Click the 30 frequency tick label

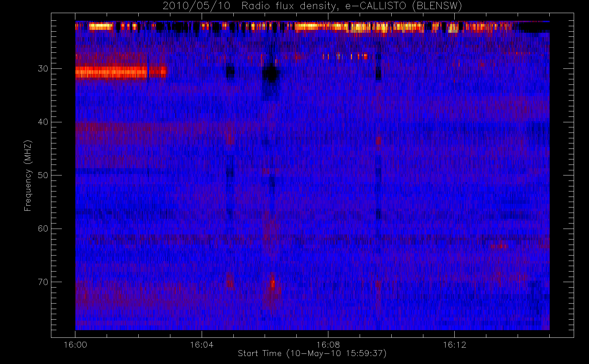(x=43, y=69)
